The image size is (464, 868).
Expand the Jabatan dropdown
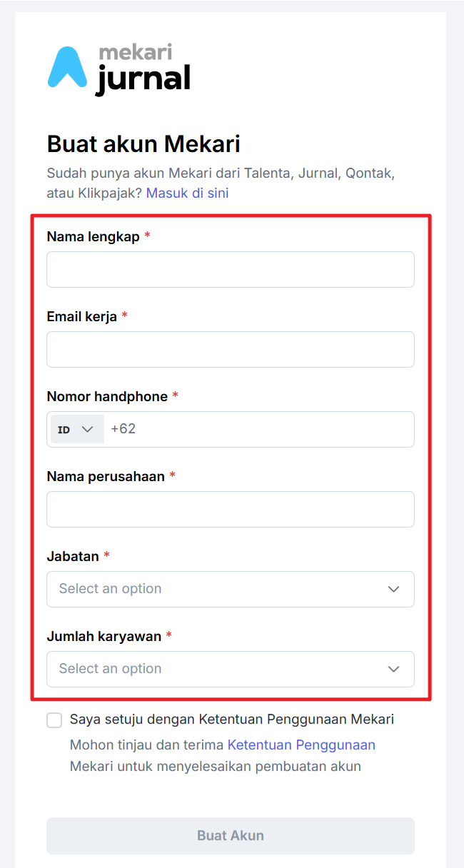click(x=230, y=589)
